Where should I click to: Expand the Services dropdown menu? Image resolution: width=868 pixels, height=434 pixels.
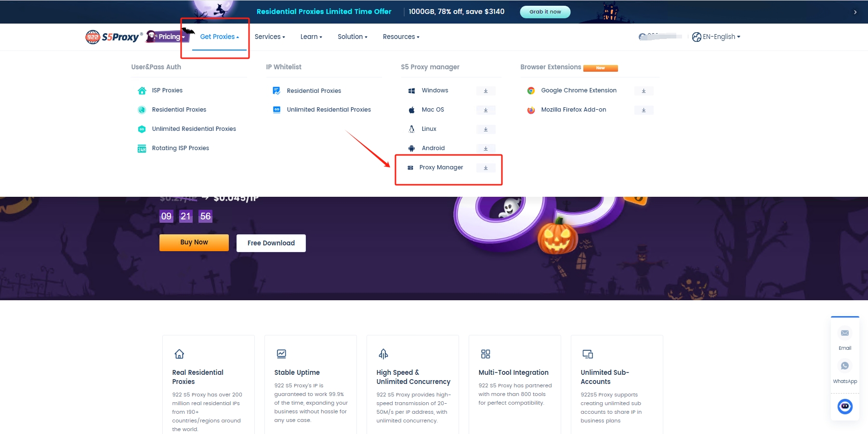[x=269, y=37]
